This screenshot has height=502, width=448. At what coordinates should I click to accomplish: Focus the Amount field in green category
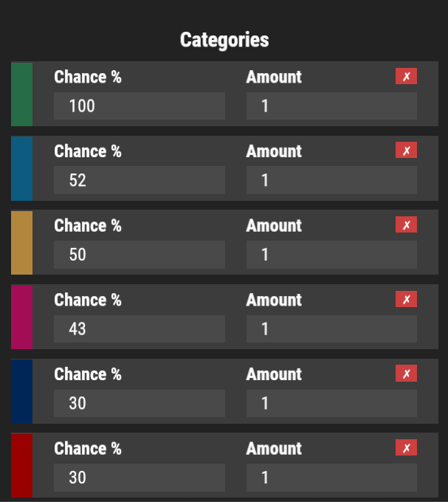[x=331, y=106]
